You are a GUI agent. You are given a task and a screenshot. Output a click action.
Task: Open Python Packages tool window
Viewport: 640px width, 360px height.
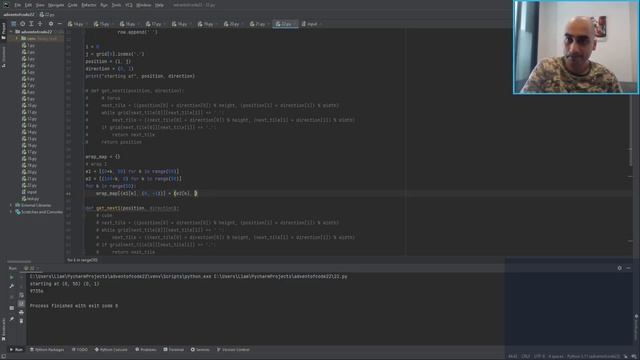(x=47, y=350)
